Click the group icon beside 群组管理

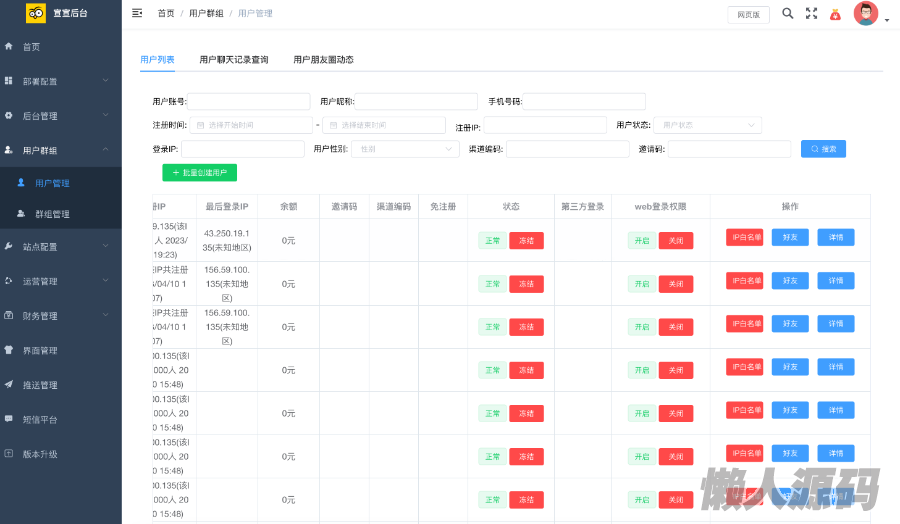pos(21,214)
